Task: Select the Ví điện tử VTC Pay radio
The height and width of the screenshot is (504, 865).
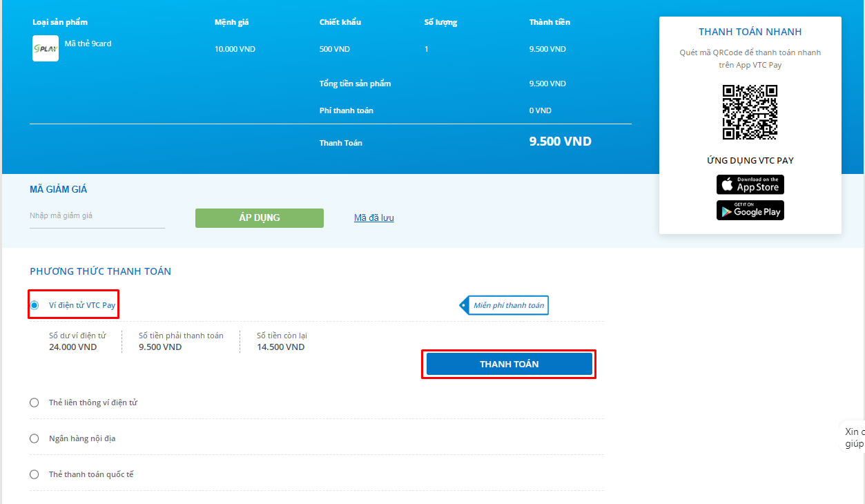Action: (35, 305)
